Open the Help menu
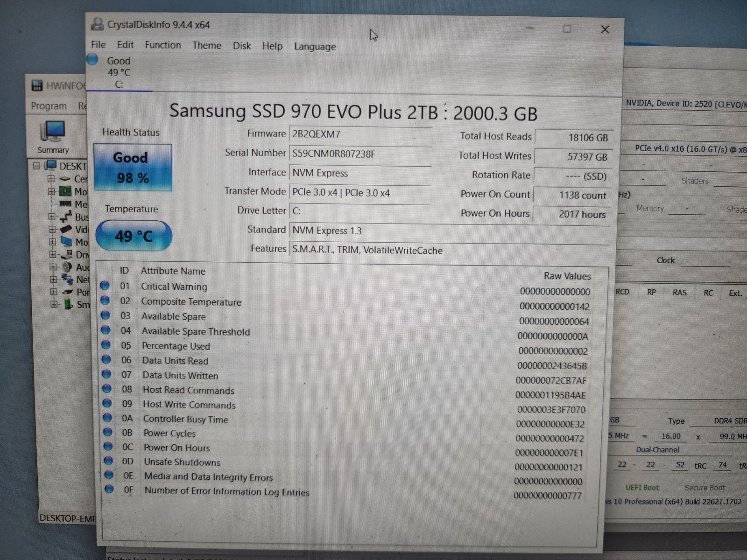Screen dimensions: 747x560 pyautogui.click(x=272, y=46)
